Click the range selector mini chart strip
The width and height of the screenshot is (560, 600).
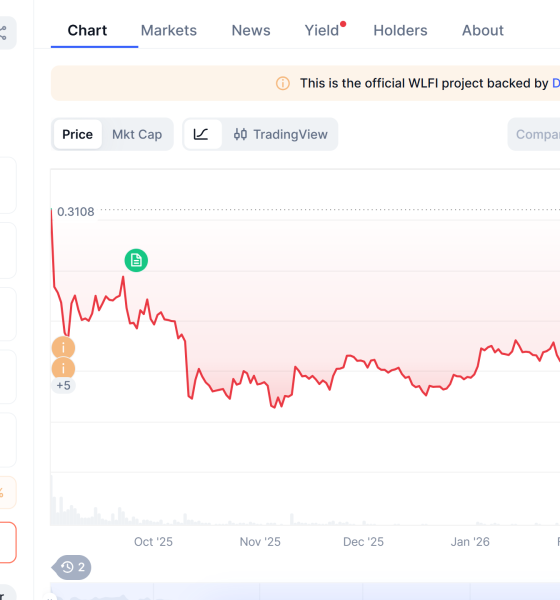point(305,591)
